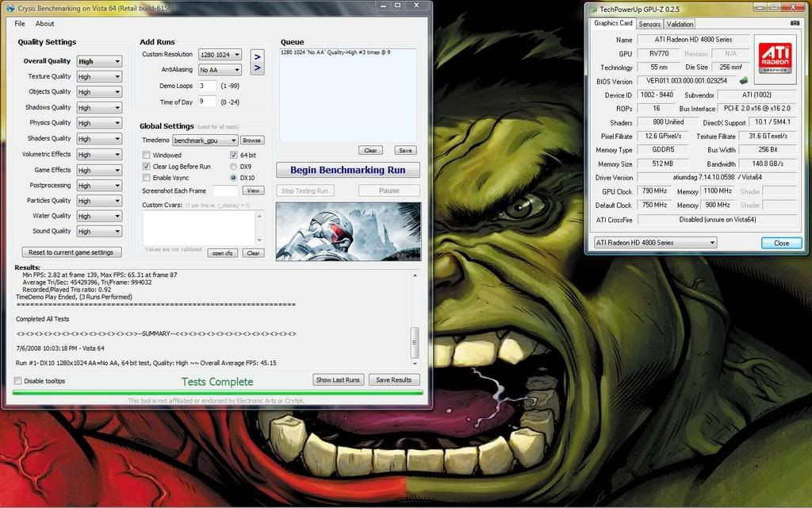Image resolution: width=812 pixels, height=508 pixels.
Task: Clear the Queue list
Action: point(370,150)
